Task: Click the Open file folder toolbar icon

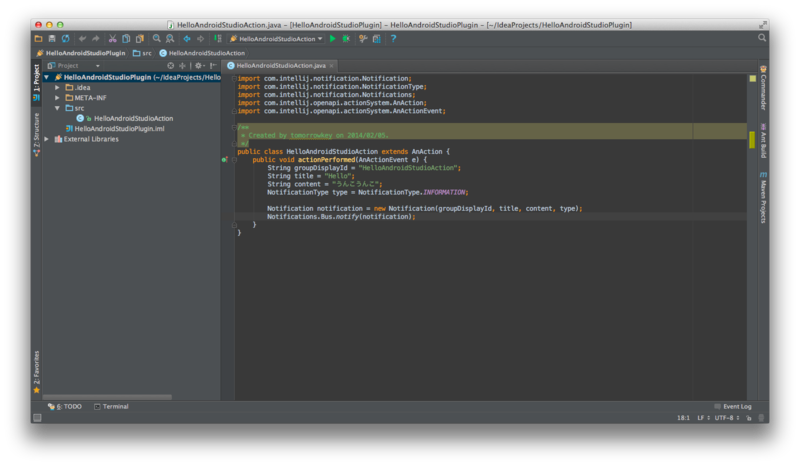Action: [x=38, y=39]
